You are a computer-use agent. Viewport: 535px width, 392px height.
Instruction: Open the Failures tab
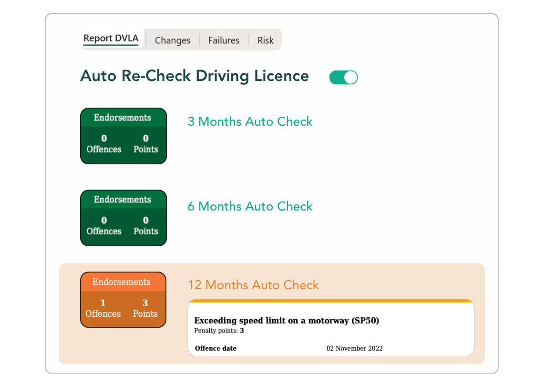pos(224,40)
